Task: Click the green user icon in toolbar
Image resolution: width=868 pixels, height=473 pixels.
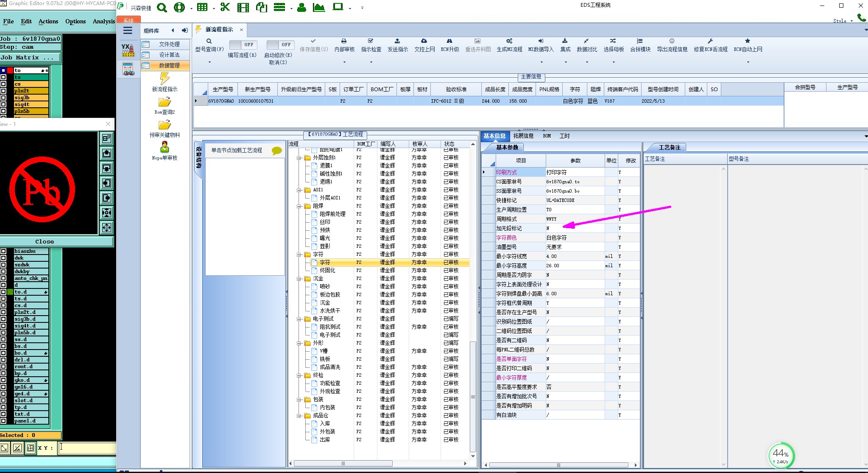Action: (x=301, y=7)
